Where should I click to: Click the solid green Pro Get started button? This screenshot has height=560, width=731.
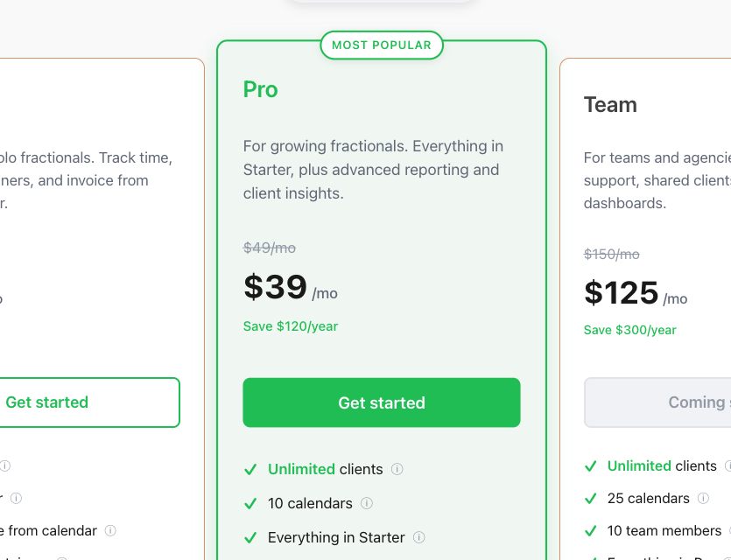[x=382, y=402]
